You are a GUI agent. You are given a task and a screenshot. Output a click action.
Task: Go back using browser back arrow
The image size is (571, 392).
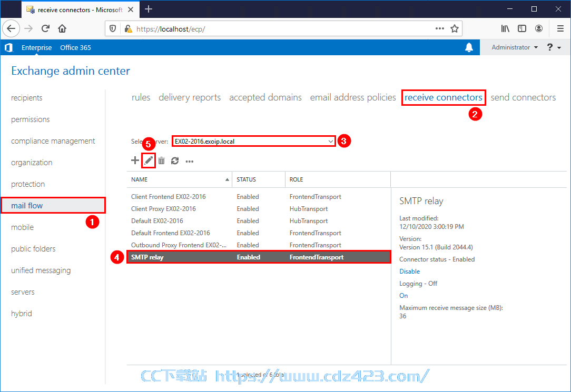coord(11,28)
